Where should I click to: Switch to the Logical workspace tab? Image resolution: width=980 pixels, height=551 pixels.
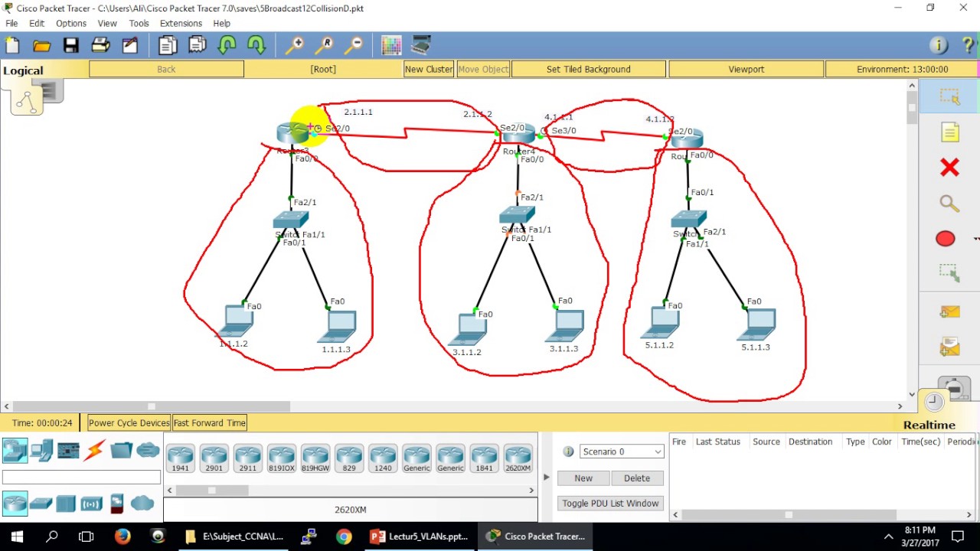(x=23, y=70)
